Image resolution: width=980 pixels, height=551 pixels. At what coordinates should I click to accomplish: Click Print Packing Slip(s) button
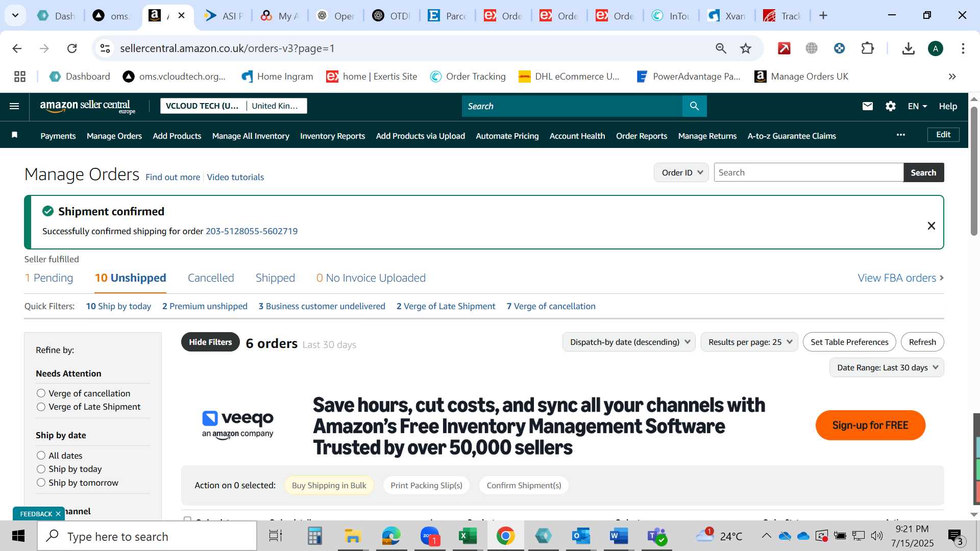(x=426, y=485)
